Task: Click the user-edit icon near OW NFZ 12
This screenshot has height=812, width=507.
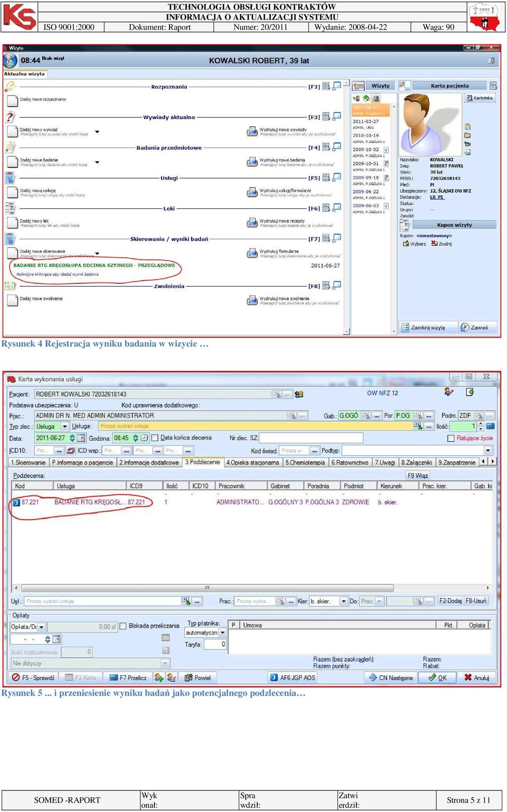Action: click(x=449, y=392)
